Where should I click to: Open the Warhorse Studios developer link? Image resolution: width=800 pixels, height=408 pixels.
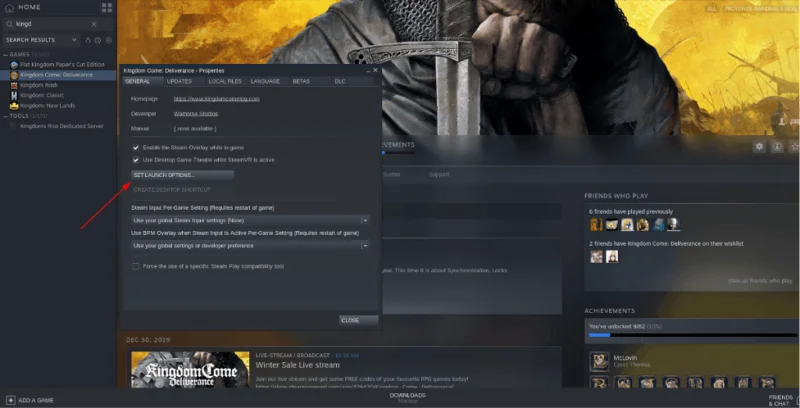click(x=196, y=114)
